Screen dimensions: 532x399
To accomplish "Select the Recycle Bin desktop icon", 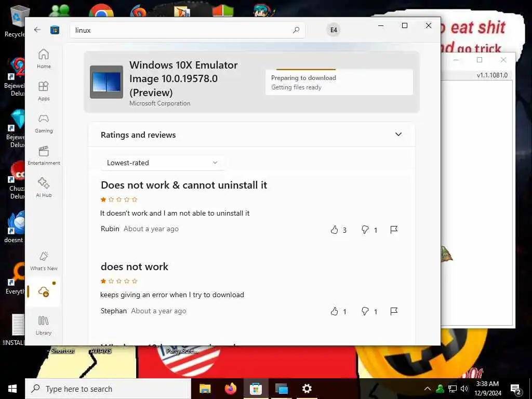I will (x=16, y=20).
